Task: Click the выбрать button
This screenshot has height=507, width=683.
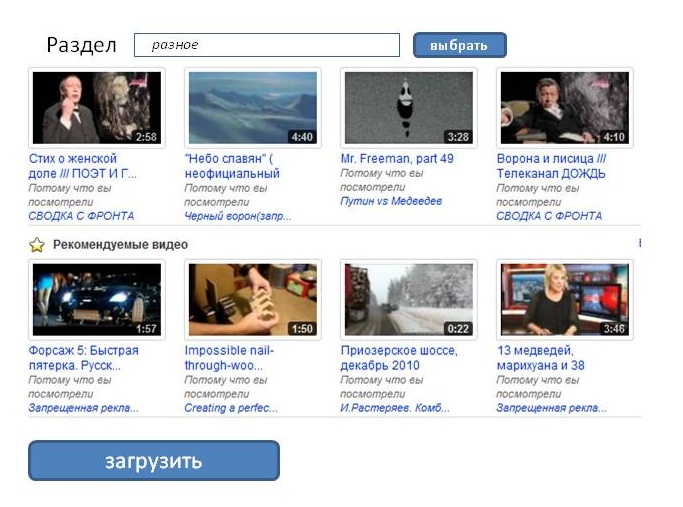Action: (459, 46)
